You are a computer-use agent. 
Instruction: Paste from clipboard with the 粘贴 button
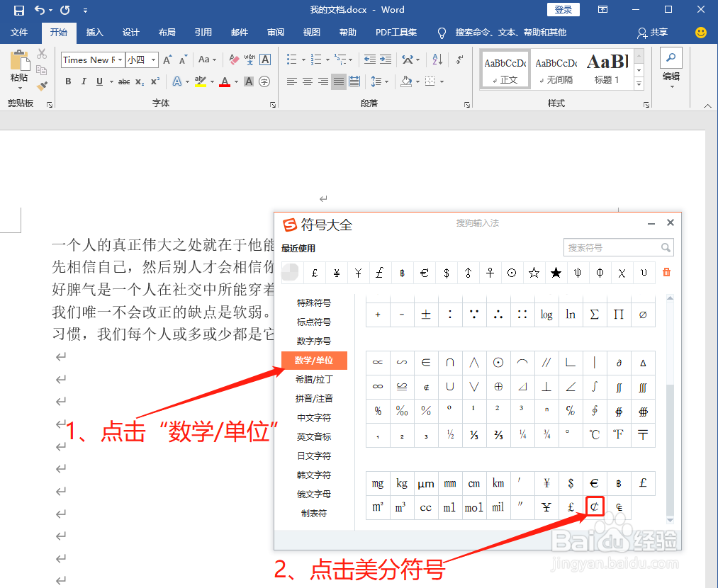click(19, 69)
